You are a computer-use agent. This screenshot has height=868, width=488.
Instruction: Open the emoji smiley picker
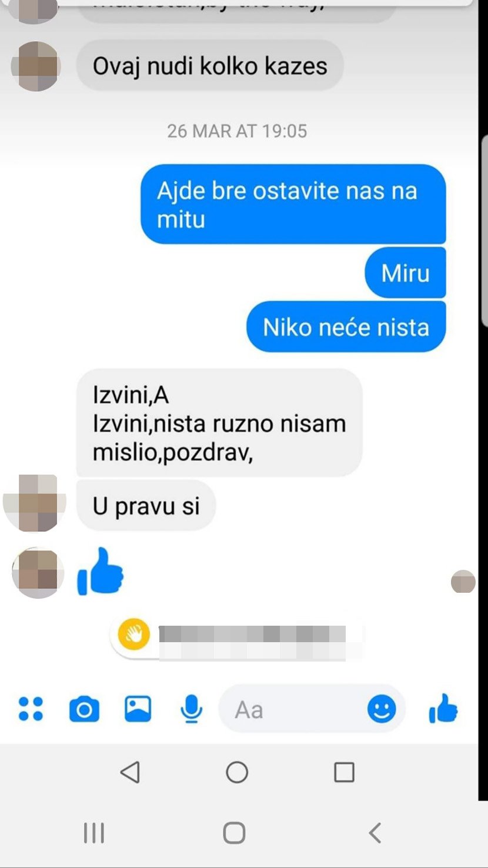click(382, 709)
